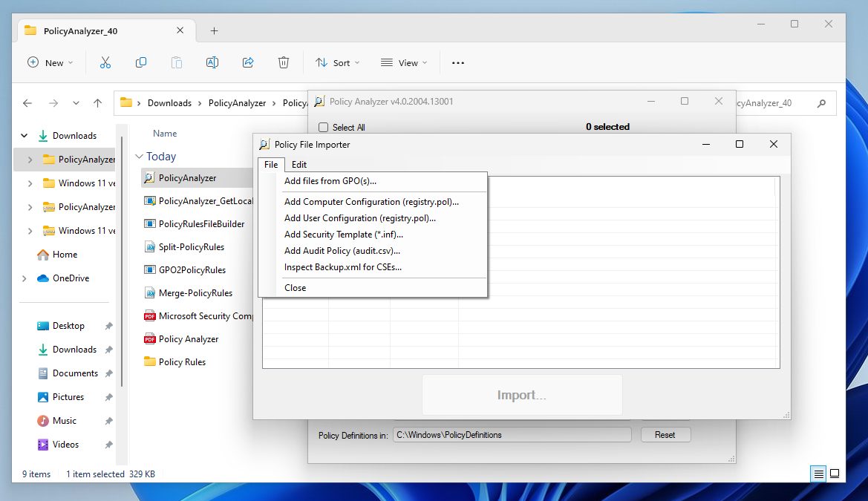
Task: Click the Paste icon in Explorer toolbar
Action: 177,62
